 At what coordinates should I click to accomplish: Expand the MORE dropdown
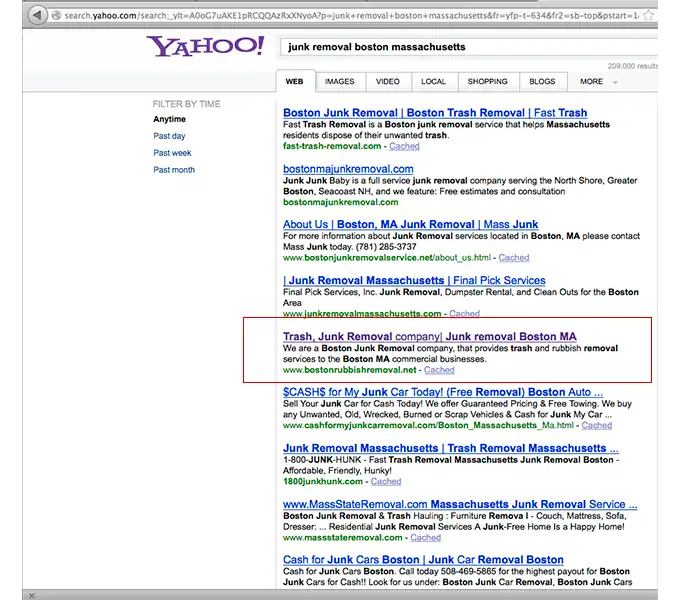pos(598,82)
